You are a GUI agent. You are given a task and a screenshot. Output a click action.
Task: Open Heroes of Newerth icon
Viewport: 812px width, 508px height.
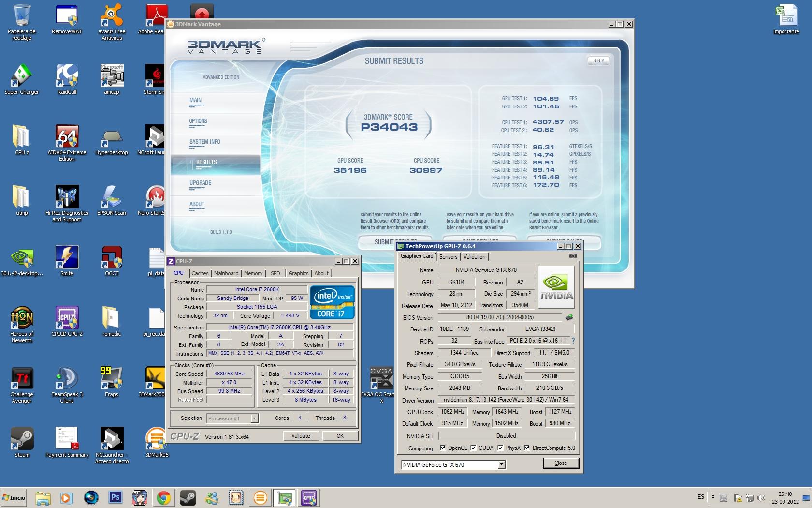click(x=22, y=325)
